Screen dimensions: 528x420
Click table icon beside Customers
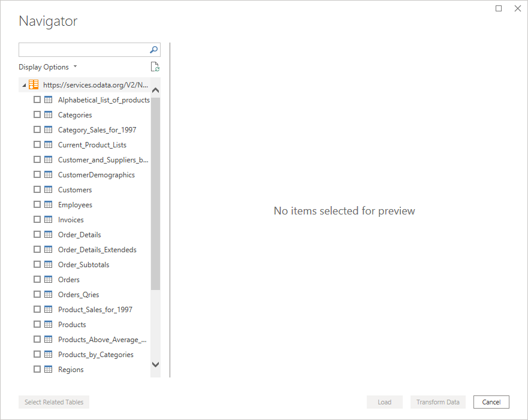click(49, 189)
